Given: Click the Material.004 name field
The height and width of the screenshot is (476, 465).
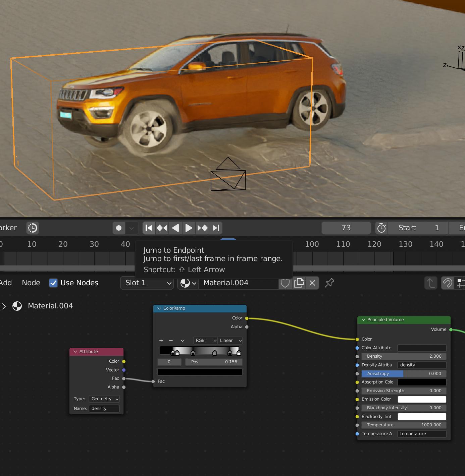Looking at the screenshot, I should 239,283.
